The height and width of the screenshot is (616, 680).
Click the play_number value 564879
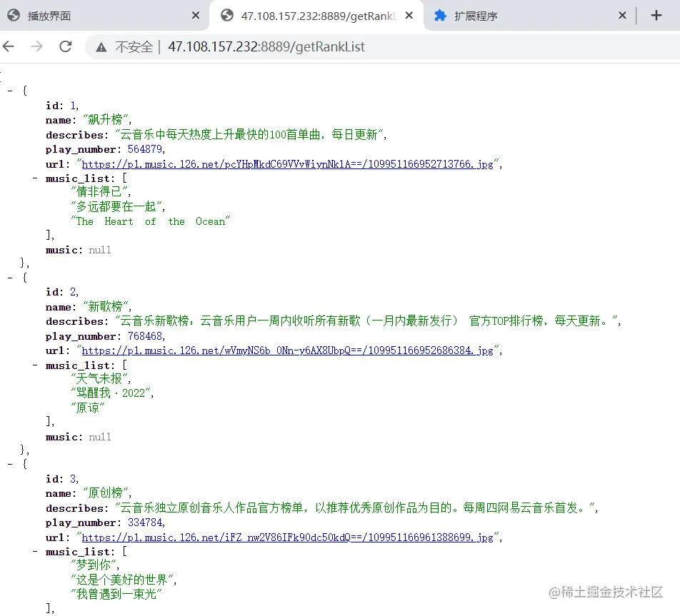(145, 149)
